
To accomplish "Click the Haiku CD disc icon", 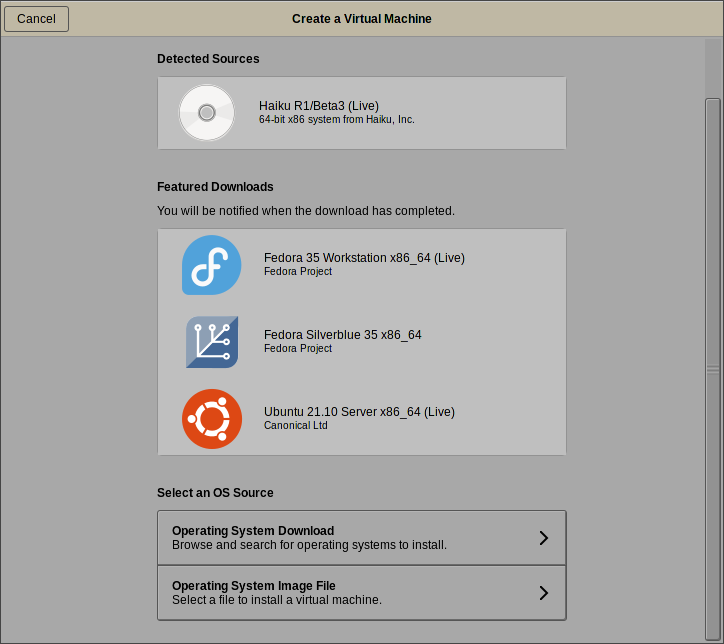I will 207,113.
